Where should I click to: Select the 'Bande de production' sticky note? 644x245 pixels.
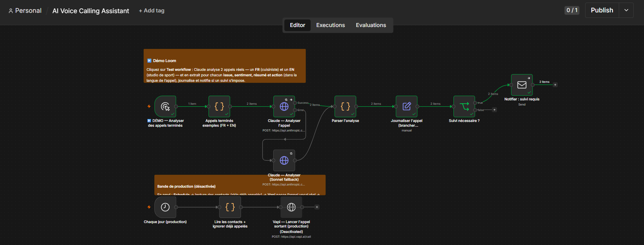tap(240, 185)
